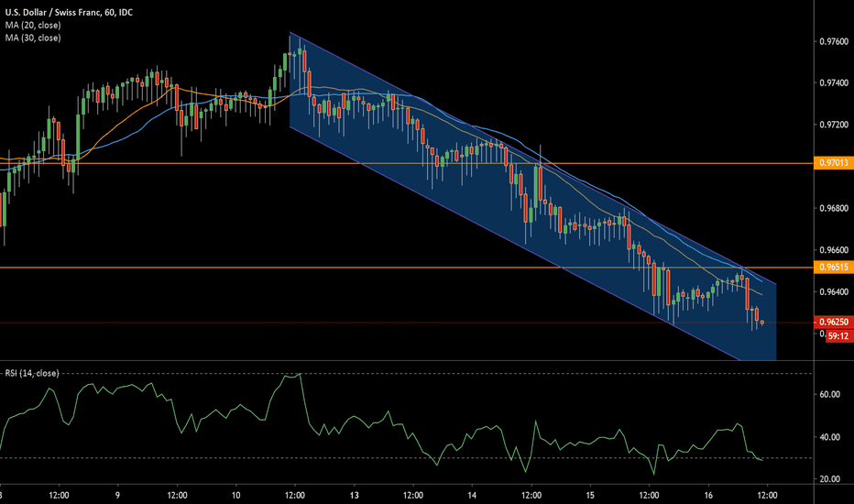Click the 60.00 level on RSI scale
This screenshot has height=504, width=854.
coord(830,394)
